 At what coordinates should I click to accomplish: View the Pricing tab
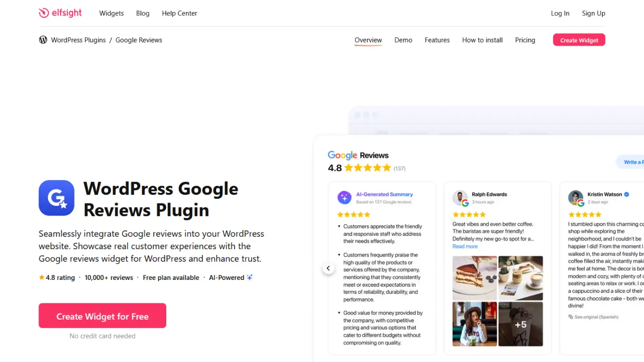[x=525, y=40]
